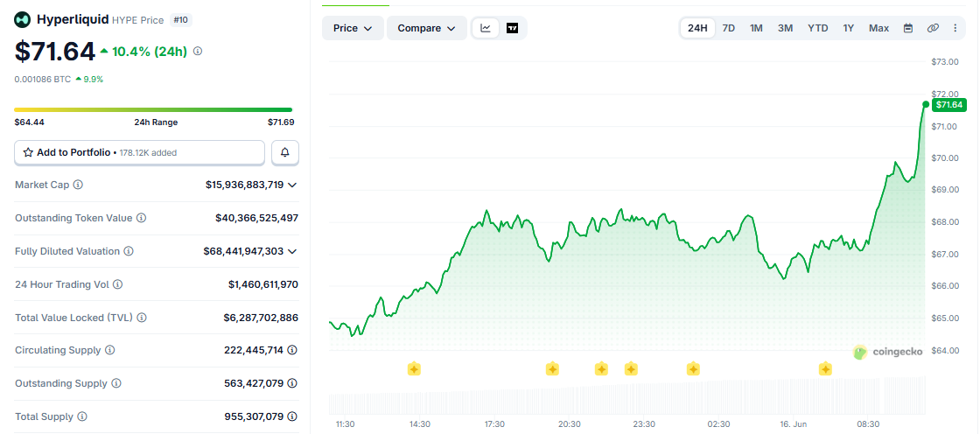Show Total Supply label info tooltip
The width and height of the screenshot is (980, 434).
click(x=82, y=416)
